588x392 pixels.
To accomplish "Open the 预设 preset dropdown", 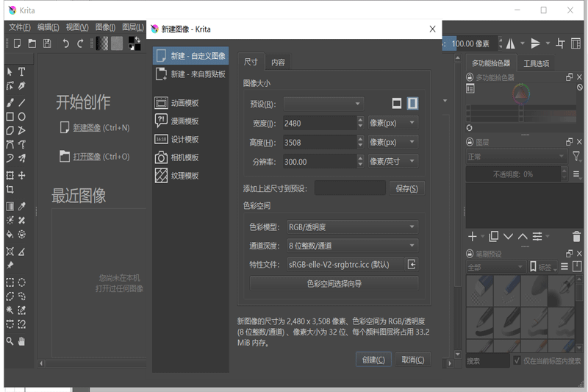I will pos(323,104).
